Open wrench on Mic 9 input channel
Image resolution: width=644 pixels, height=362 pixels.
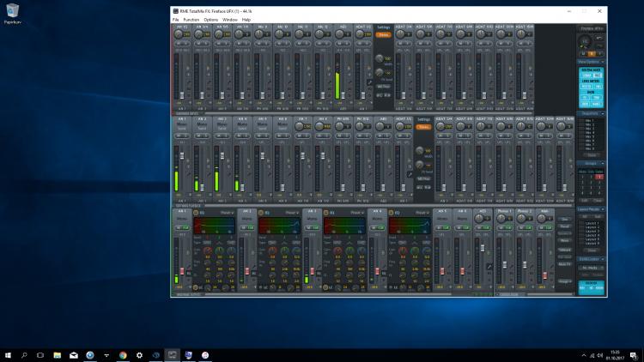pos(269,82)
